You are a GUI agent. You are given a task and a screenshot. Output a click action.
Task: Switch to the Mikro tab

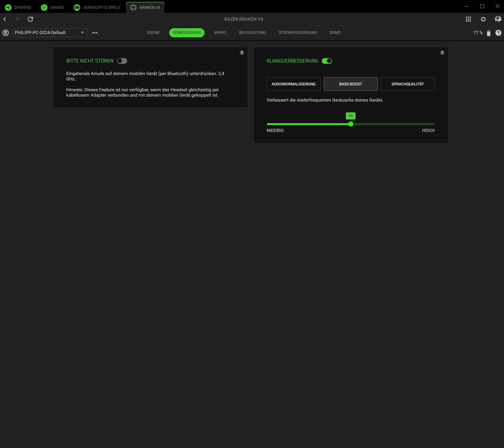[x=220, y=33]
